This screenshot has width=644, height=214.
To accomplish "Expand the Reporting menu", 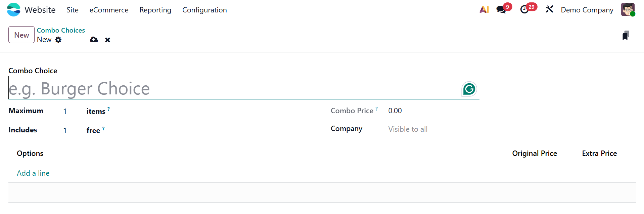I will (x=155, y=10).
